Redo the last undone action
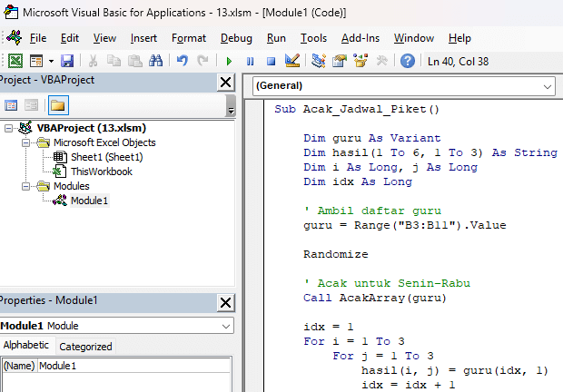This screenshot has width=563, height=392. point(202,61)
